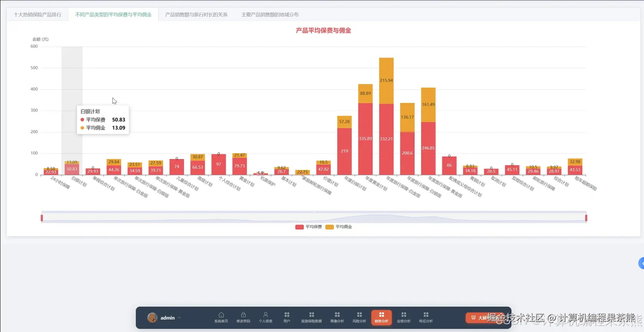Switch to 十大热销保险产品排行 tab
This screenshot has height=332, width=644.
(38, 15)
